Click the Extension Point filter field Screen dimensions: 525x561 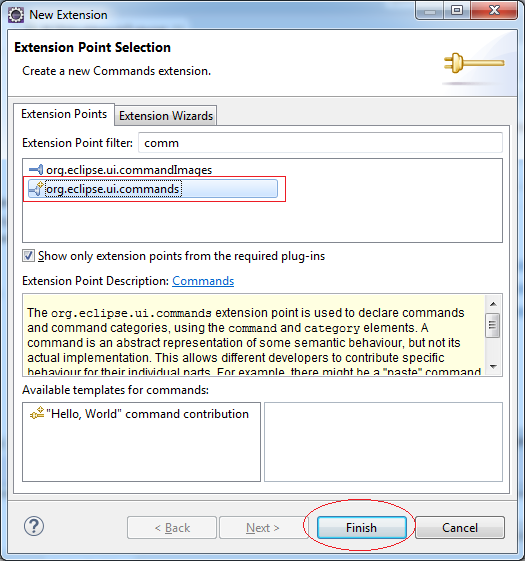tap(320, 143)
